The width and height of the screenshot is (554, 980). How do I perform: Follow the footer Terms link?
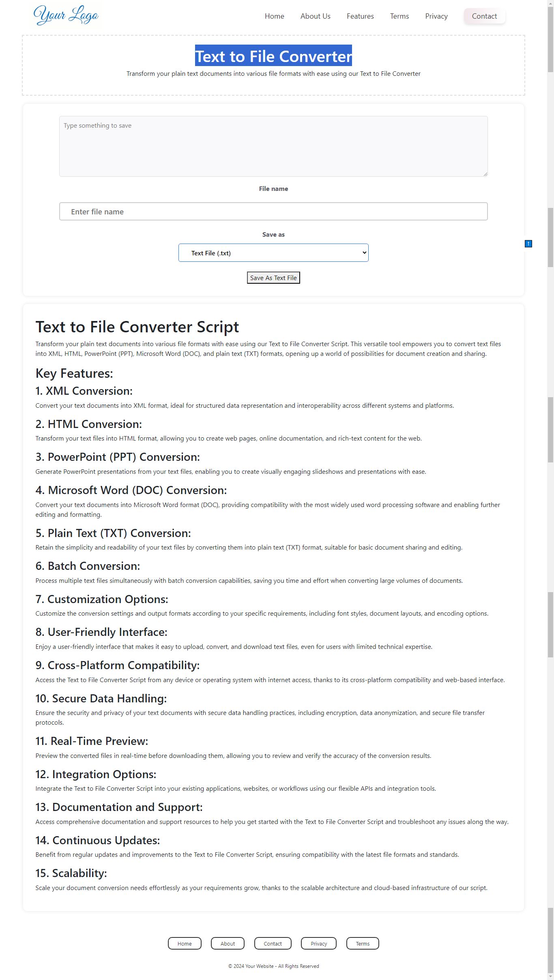pyautogui.click(x=363, y=944)
